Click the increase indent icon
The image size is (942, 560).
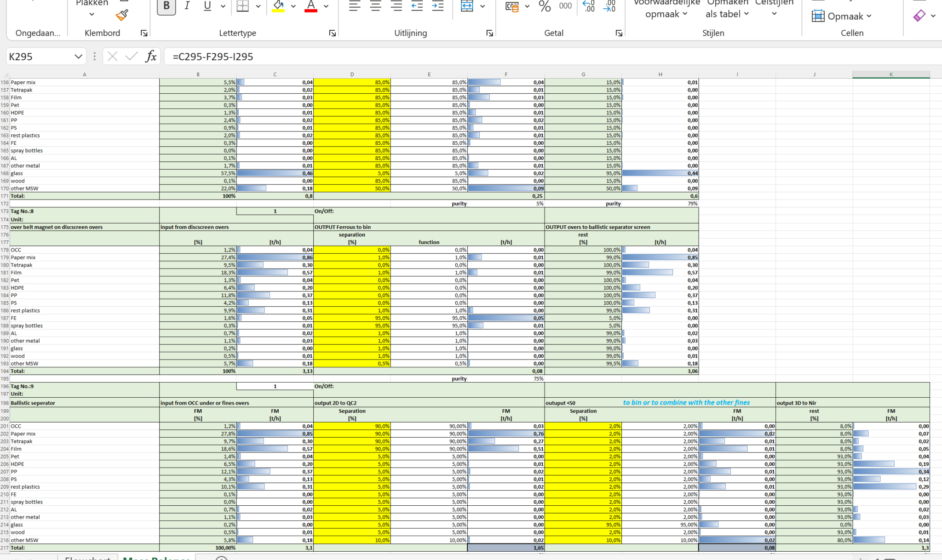tap(438, 6)
